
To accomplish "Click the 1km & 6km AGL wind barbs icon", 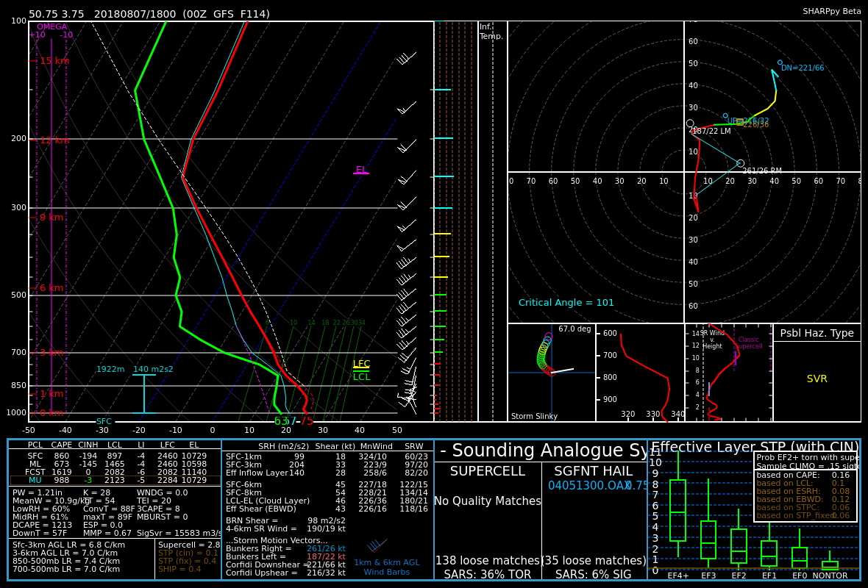I will 377,546.
